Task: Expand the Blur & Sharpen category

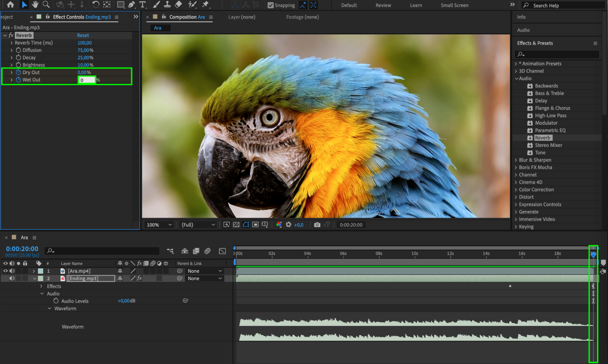Action: tap(516, 160)
